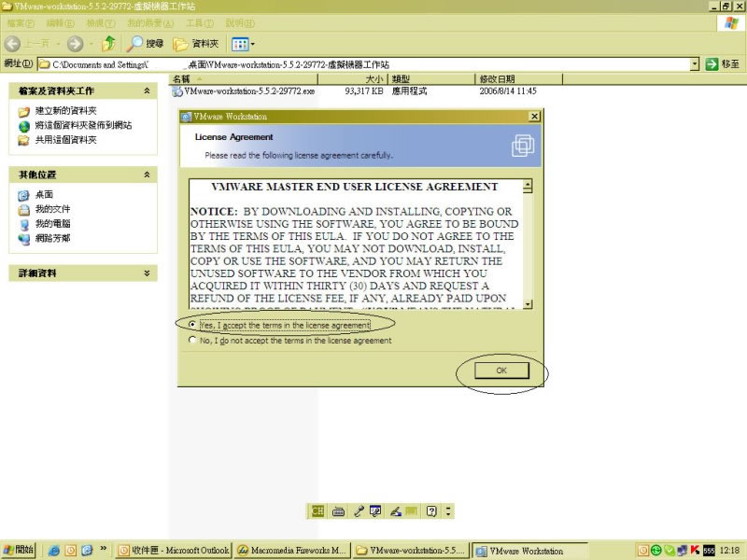Expand Quick Launch overflow chevron
This screenshot has height=560, width=747.
tap(103, 548)
